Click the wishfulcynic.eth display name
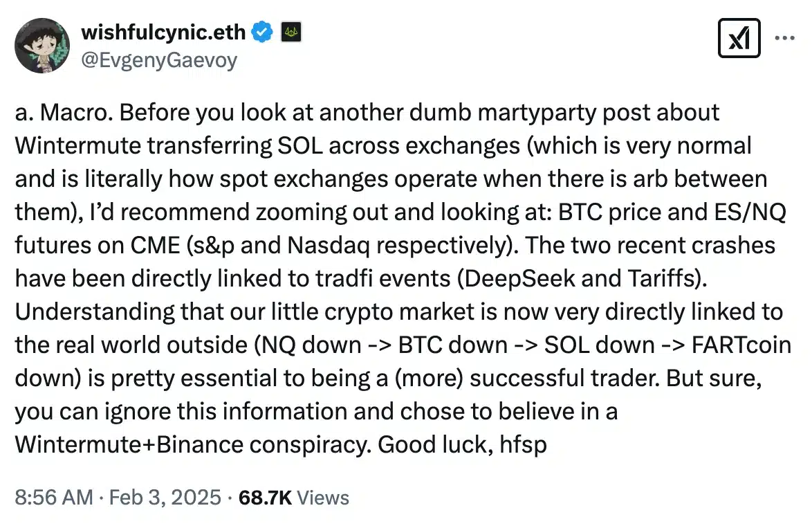 (x=163, y=32)
